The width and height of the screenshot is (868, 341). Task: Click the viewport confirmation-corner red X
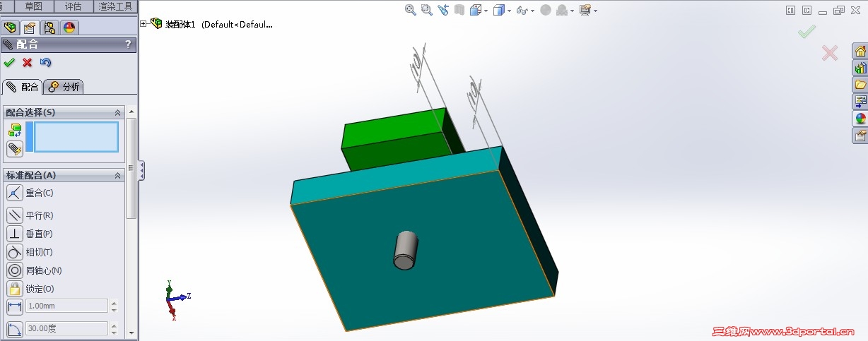pos(830,53)
